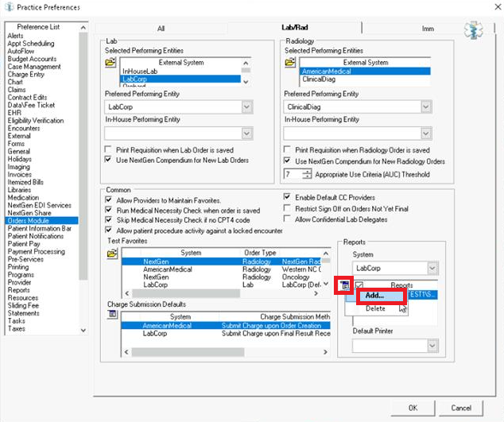The width and height of the screenshot is (504, 422).
Task: Click the medical caduceus logo icon
Action: [474, 30]
